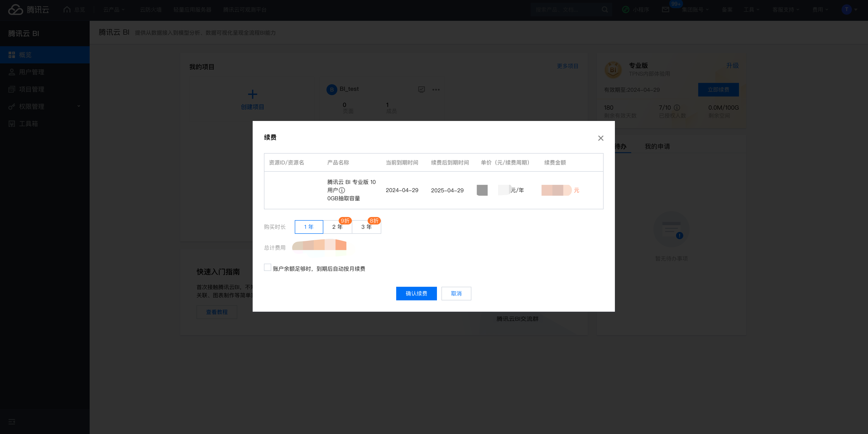Viewport: 868px width, 434px height.
Task: Click the search magnifier icon in top bar
Action: point(605,10)
